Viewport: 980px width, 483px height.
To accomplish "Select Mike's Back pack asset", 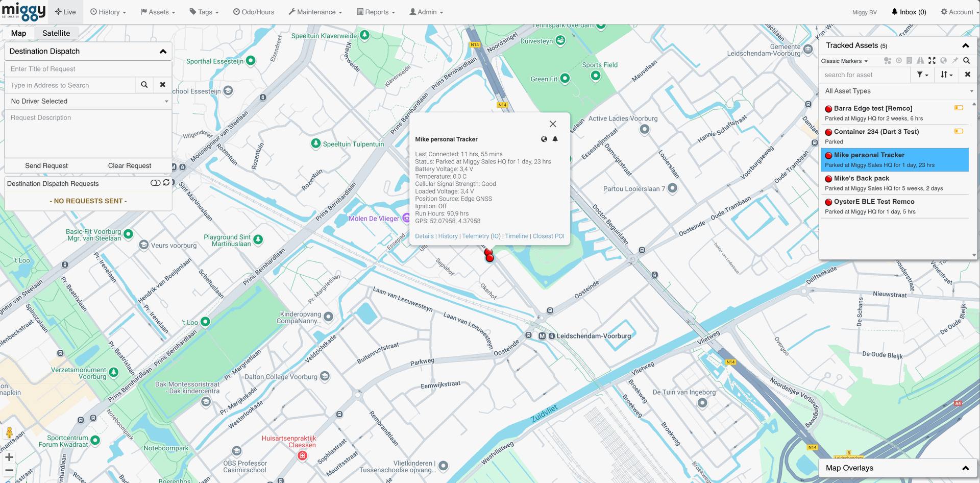I will (894, 183).
